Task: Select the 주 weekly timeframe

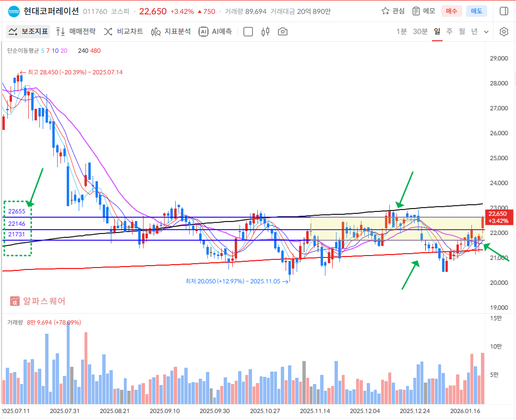Action: tap(449, 32)
